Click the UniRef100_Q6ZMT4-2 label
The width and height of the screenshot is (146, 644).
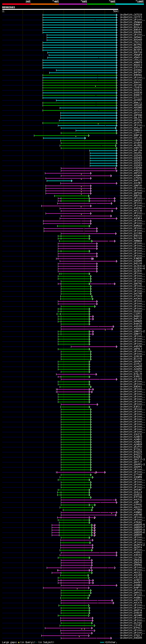[132, 545]
